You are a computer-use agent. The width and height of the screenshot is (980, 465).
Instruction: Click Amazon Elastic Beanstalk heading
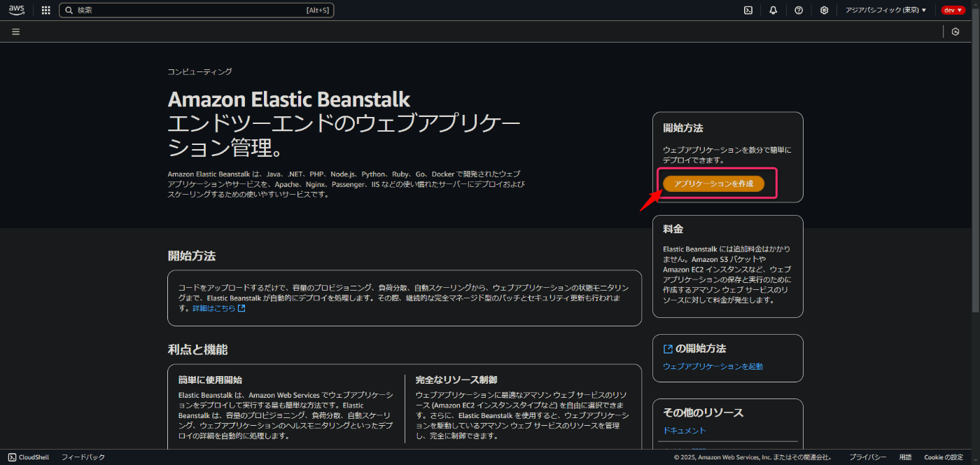pyautogui.click(x=289, y=99)
